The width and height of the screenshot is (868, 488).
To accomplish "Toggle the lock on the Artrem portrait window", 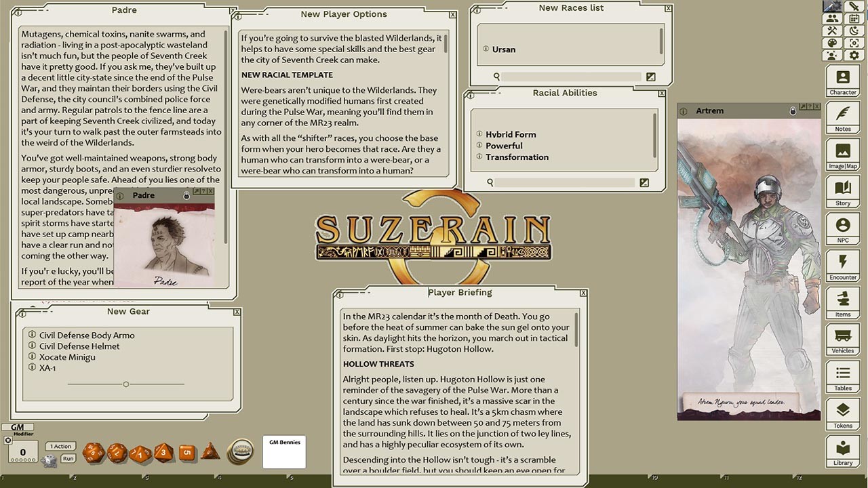I will point(792,110).
